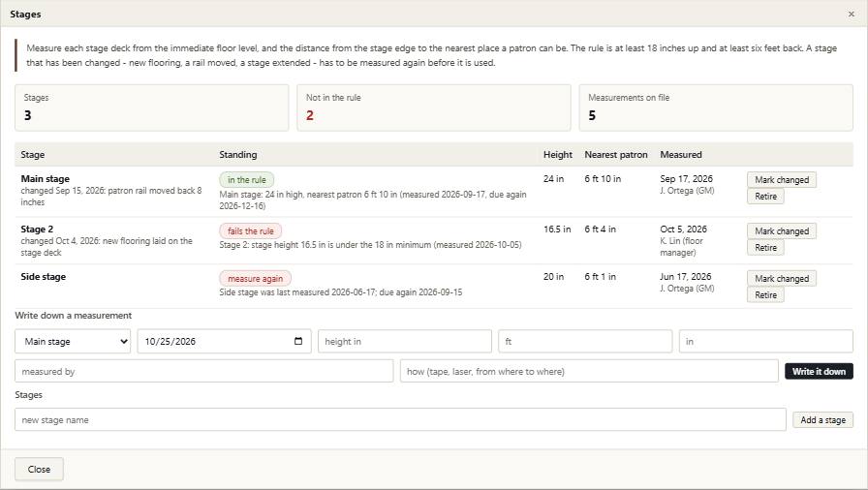Focus the new stage name field
This screenshot has width=868, height=490.
pyautogui.click(x=400, y=419)
